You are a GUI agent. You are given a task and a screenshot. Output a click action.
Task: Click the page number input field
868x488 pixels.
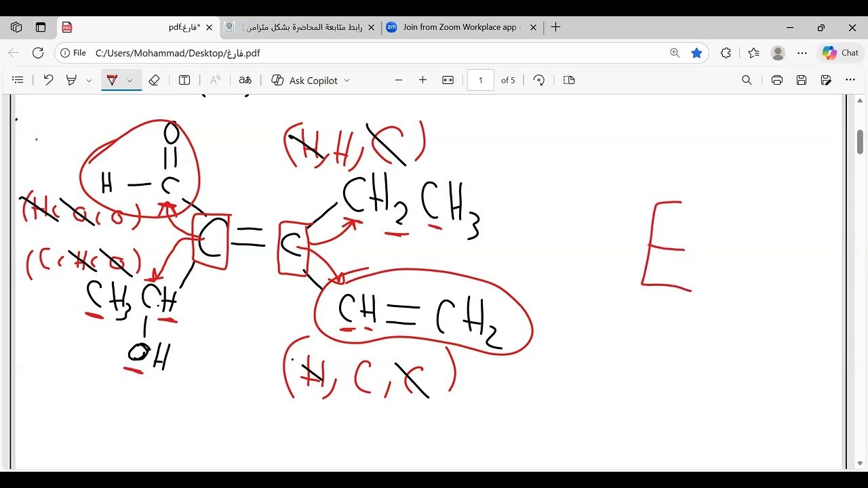tap(481, 80)
